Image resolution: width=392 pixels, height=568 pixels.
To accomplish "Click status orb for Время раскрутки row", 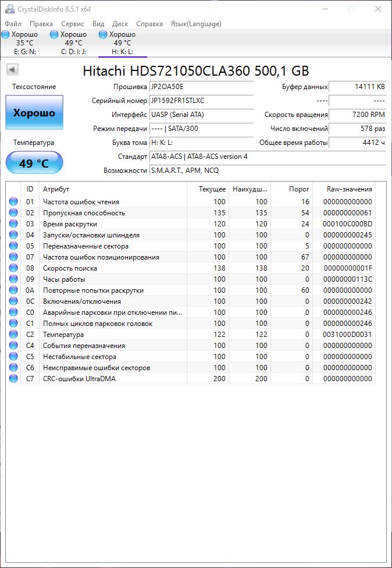I will point(13,224).
